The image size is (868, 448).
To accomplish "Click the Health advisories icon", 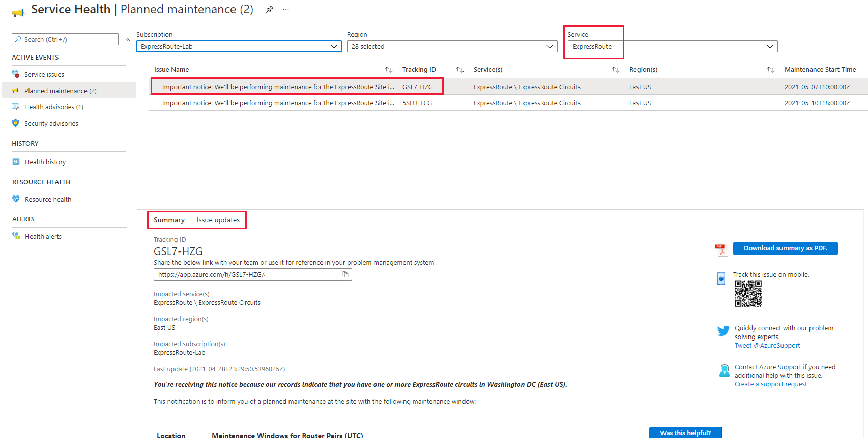I will (15, 107).
